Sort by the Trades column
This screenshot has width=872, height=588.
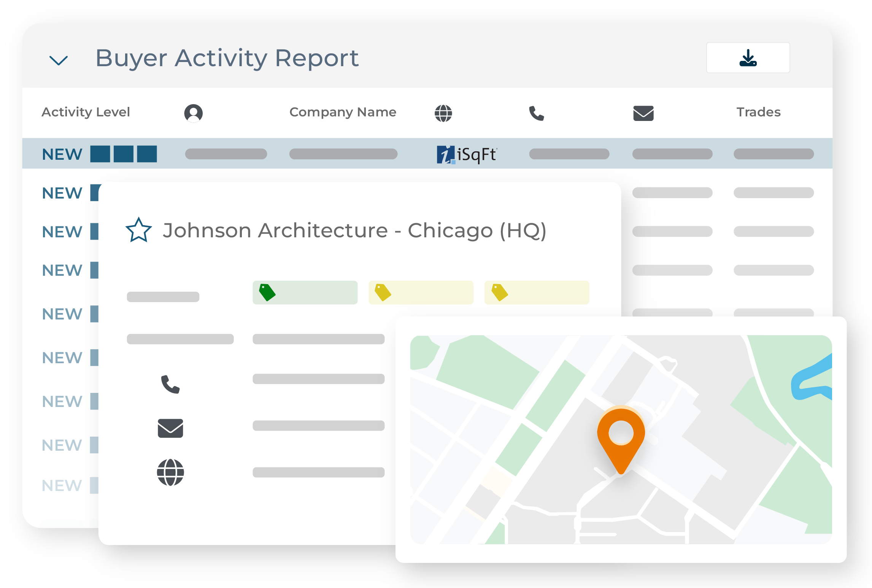[x=758, y=112]
